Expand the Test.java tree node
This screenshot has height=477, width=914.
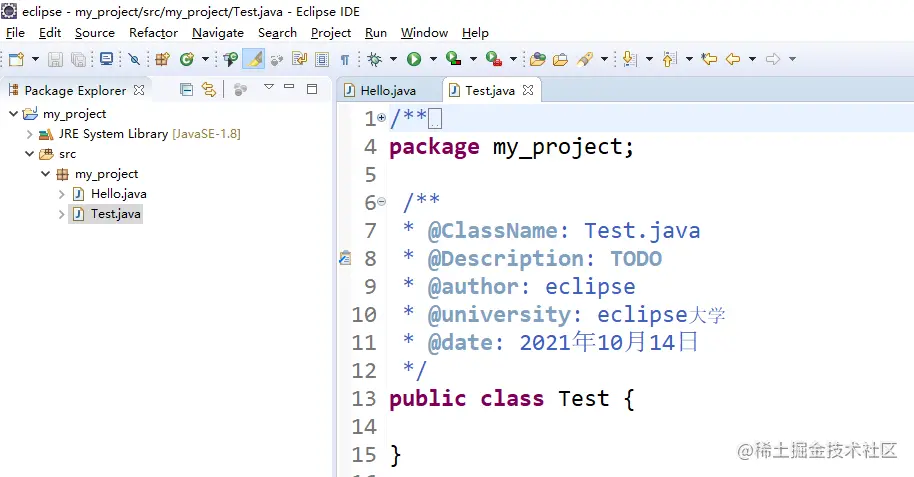pyautogui.click(x=61, y=214)
